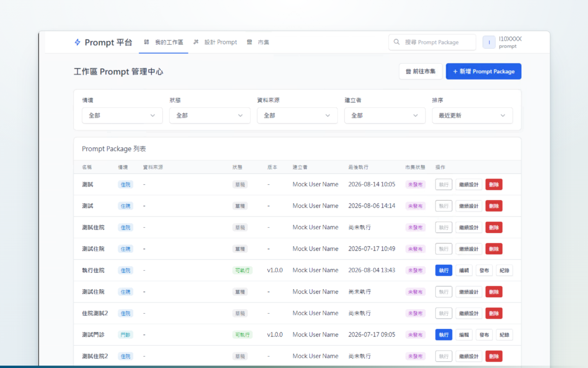Click the 測試門診 package name

click(93, 335)
